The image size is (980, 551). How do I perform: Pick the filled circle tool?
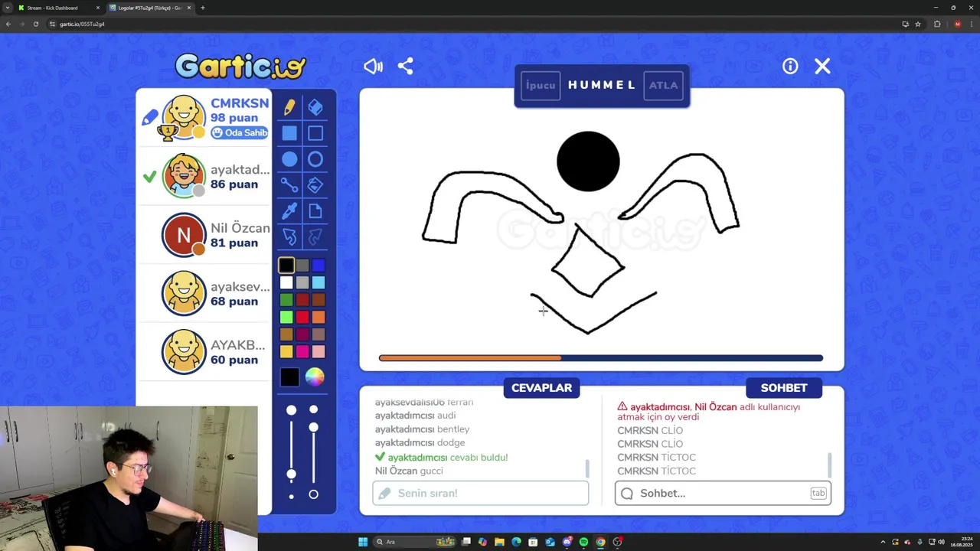tap(289, 159)
